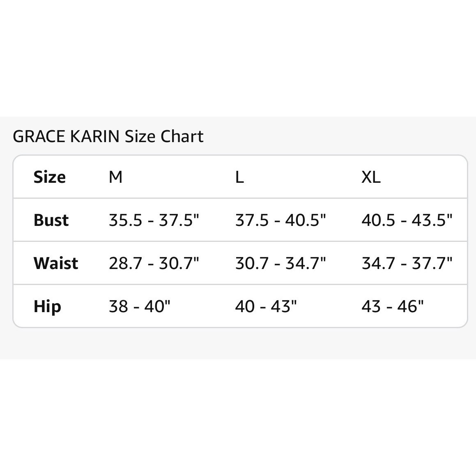Click the L size column header

point(239,177)
